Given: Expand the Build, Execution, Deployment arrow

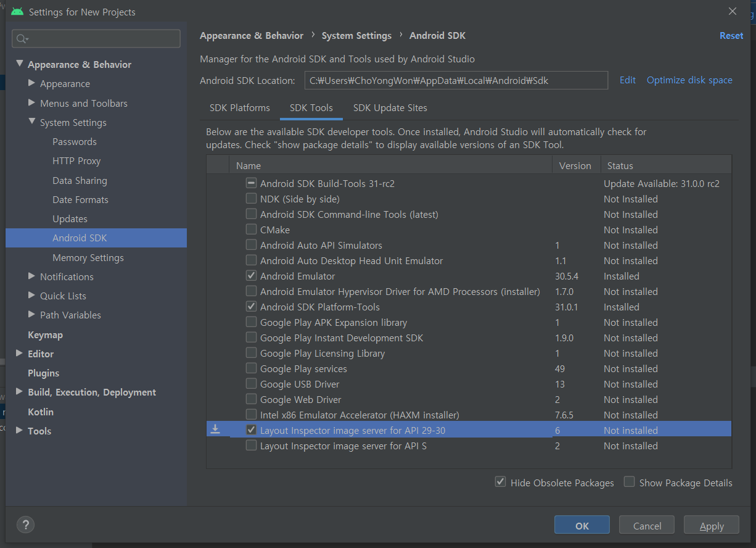Looking at the screenshot, I should [x=20, y=391].
